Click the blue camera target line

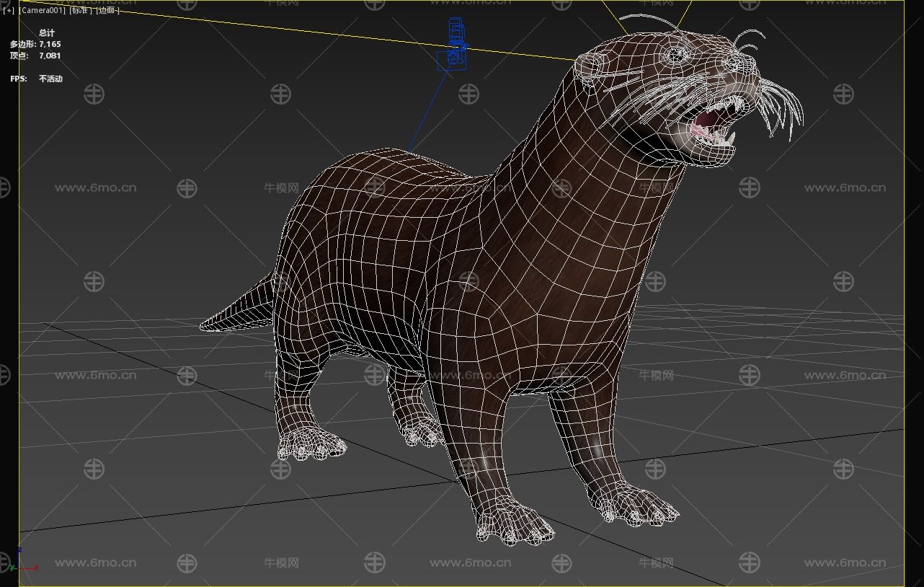click(430, 110)
